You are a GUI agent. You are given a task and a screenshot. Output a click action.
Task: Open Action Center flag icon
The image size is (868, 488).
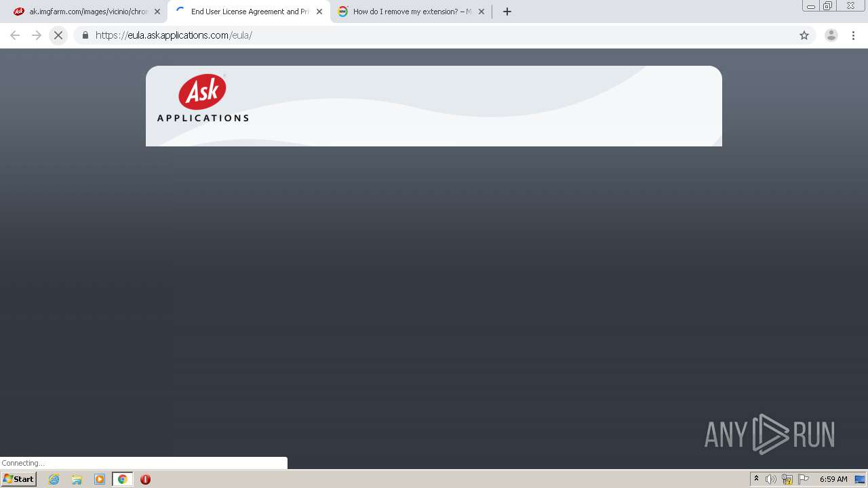804,479
